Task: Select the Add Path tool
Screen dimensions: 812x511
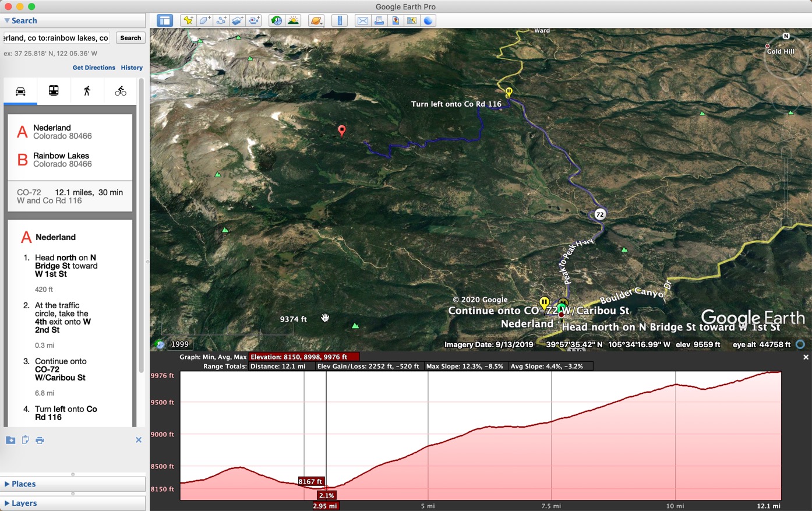Action: (x=221, y=20)
